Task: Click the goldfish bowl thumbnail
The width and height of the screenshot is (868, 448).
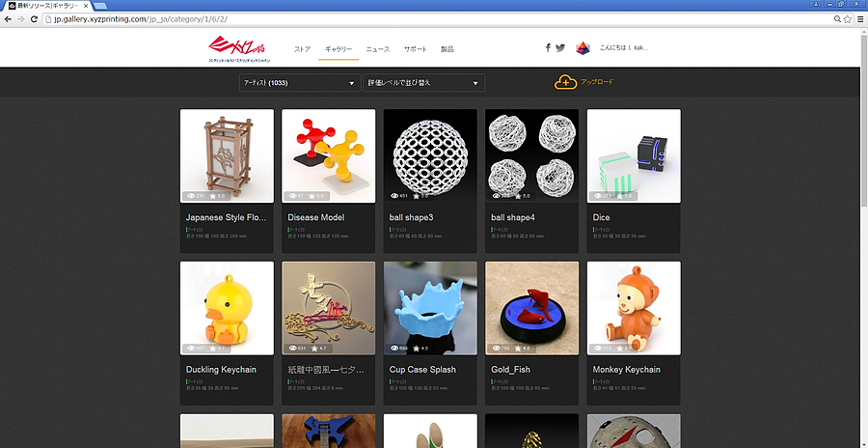Action: [x=532, y=308]
